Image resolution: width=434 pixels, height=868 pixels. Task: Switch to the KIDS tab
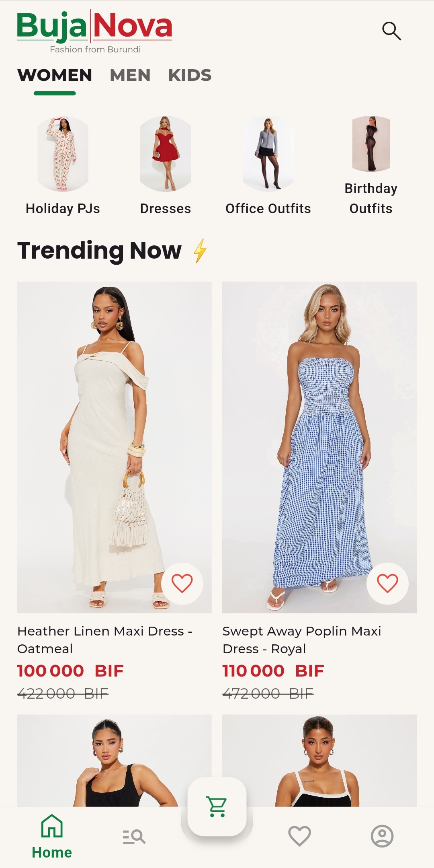(x=190, y=75)
